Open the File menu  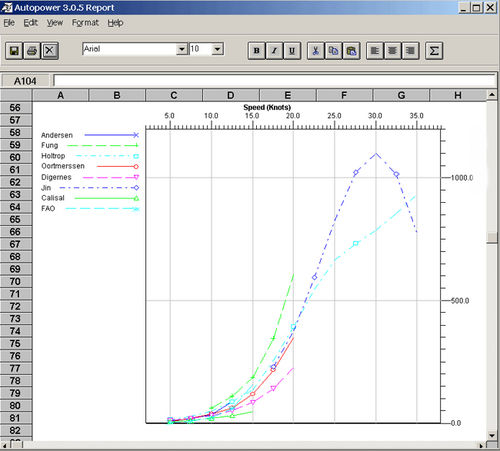click(9, 23)
